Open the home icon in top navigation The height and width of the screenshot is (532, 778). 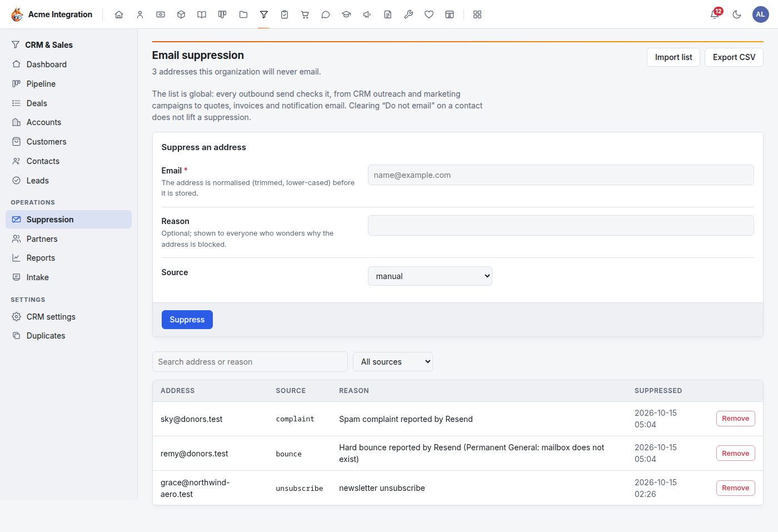point(119,14)
